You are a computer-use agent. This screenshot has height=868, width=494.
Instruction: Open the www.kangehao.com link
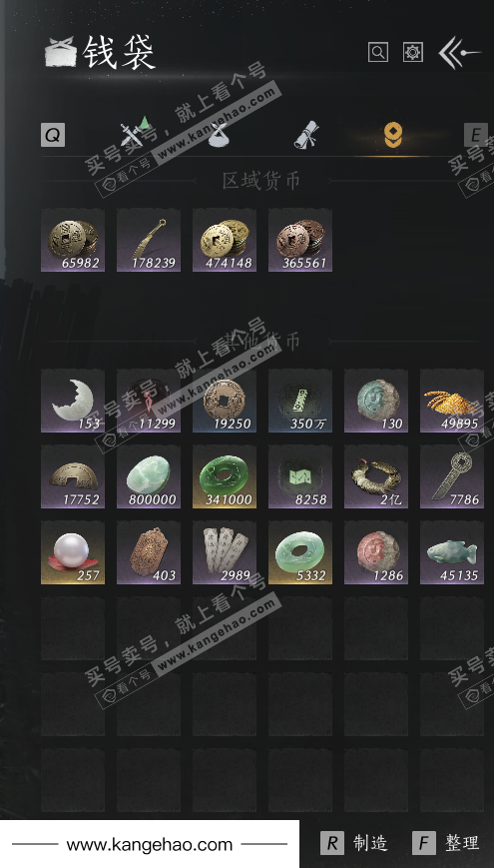tap(150, 845)
